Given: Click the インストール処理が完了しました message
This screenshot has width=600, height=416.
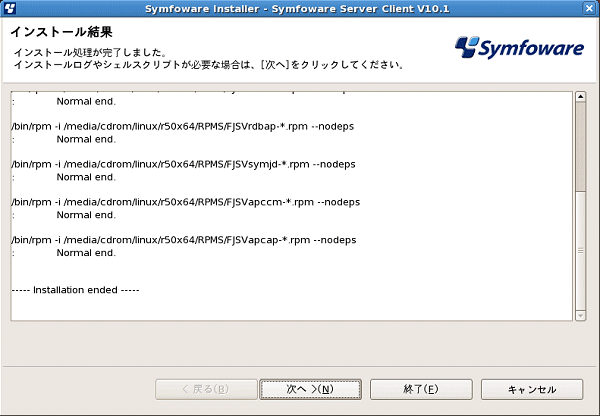Looking at the screenshot, I should pos(90,52).
